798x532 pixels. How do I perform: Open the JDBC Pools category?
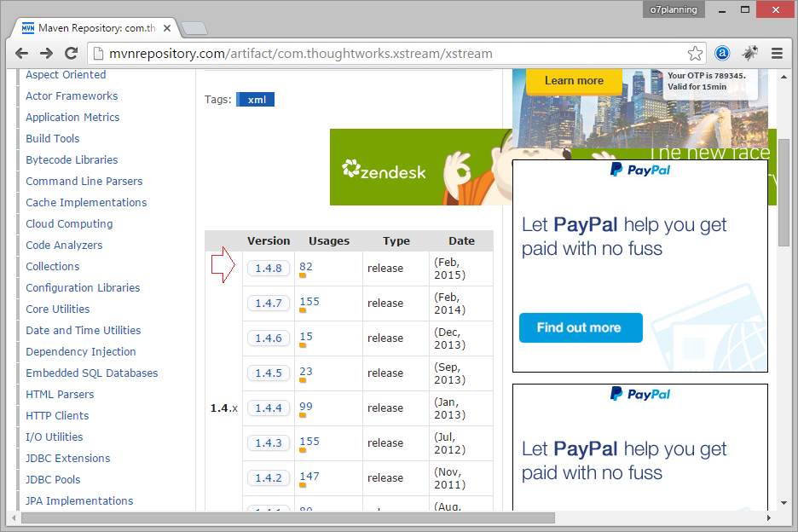point(53,480)
